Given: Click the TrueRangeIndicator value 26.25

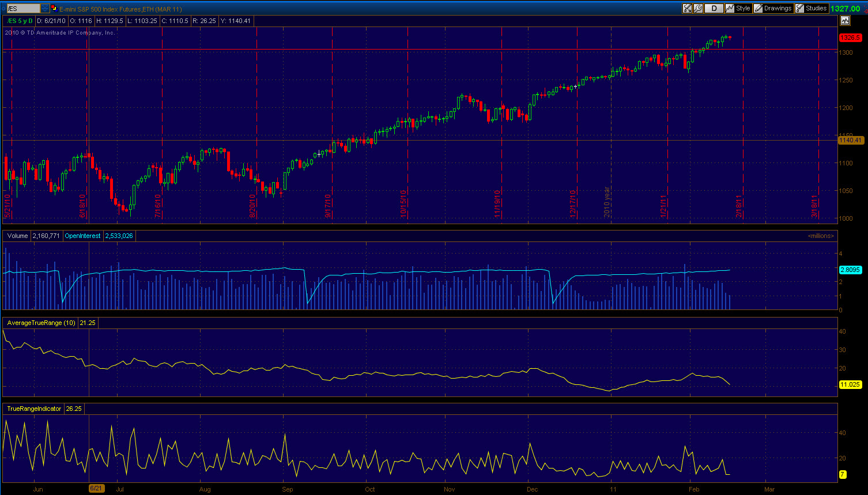Looking at the screenshot, I should tap(74, 409).
